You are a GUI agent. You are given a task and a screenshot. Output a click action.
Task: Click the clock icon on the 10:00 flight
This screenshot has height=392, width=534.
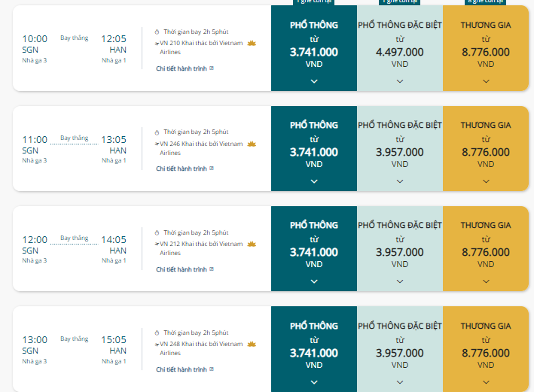click(x=157, y=32)
